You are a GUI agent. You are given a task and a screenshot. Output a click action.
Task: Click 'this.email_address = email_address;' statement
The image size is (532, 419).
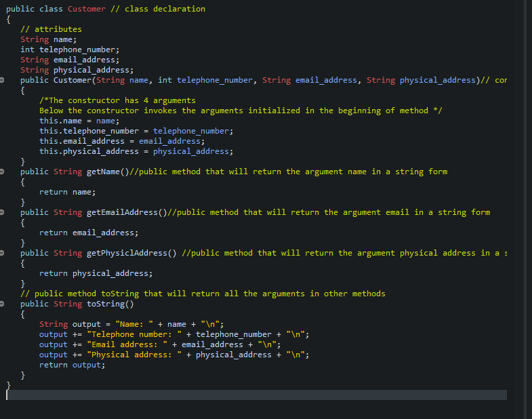pyautogui.click(x=122, y=141)
